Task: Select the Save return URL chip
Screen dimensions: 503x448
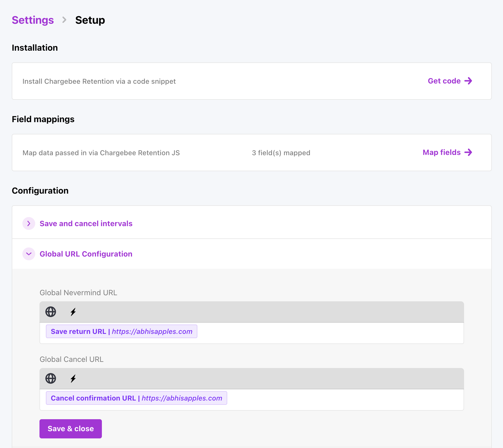Action: [121, 331]
